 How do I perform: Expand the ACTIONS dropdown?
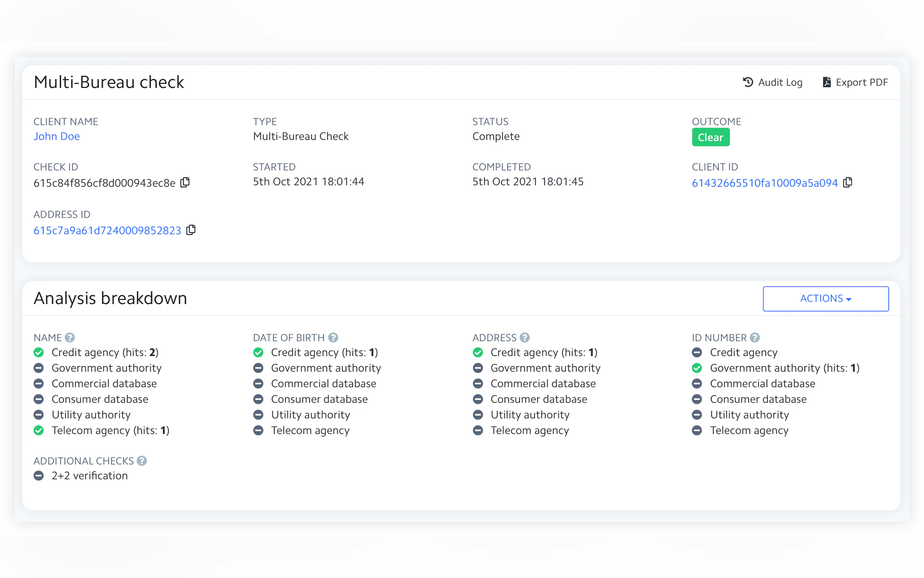tap(825, 298)
